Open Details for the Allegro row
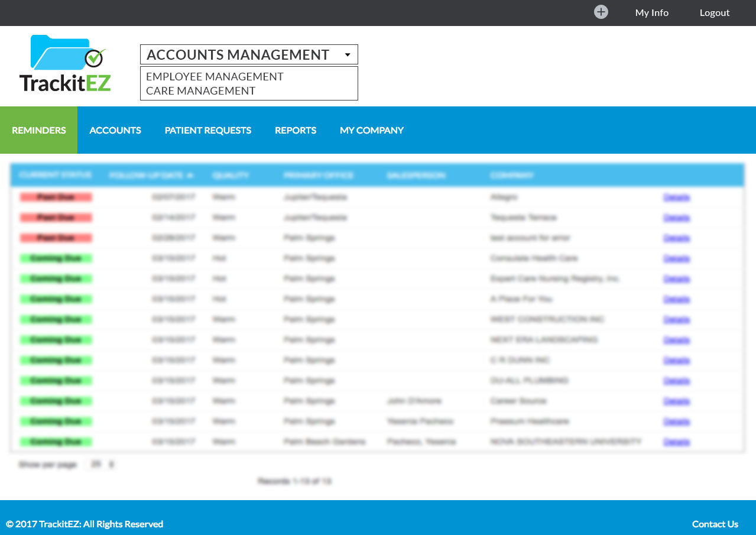 (x=676, y=197)
